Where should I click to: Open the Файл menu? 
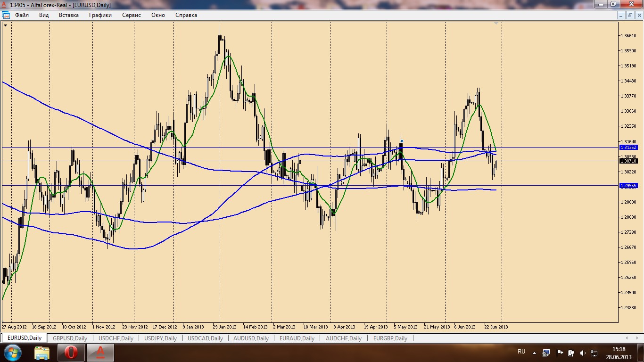click(22, 15)
